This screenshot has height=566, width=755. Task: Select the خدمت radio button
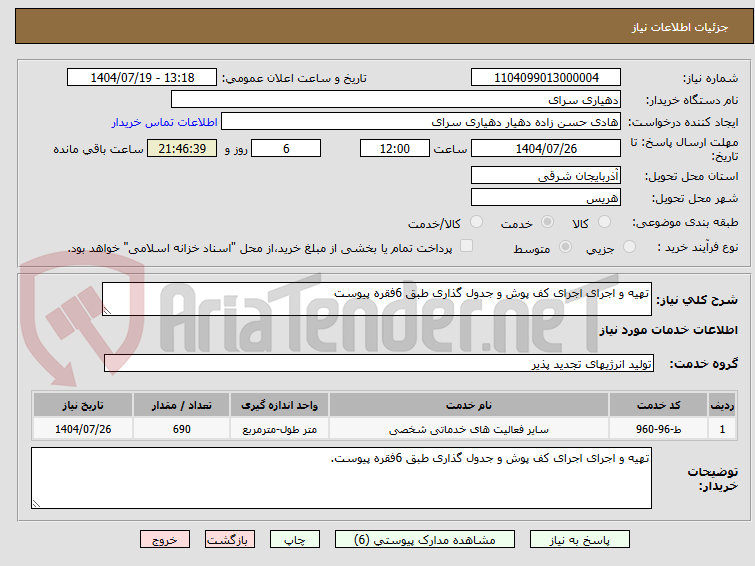click(547, 222)
